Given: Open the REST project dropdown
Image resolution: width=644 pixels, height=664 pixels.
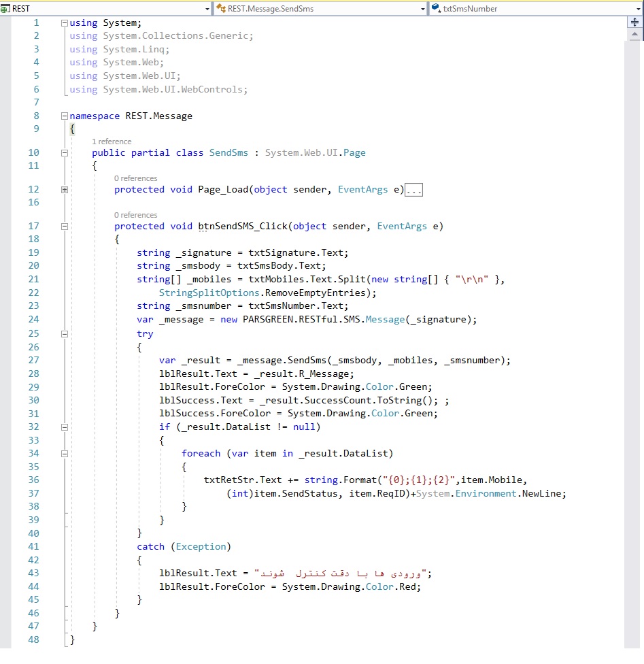Looking at the screenshot, I should tap(207, 9).
